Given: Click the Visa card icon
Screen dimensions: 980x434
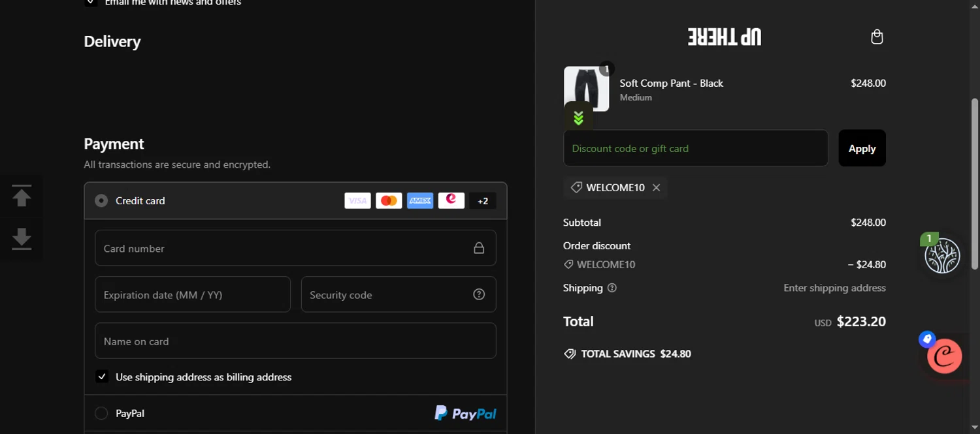Looking at the screenshot, I should point(357,201).
